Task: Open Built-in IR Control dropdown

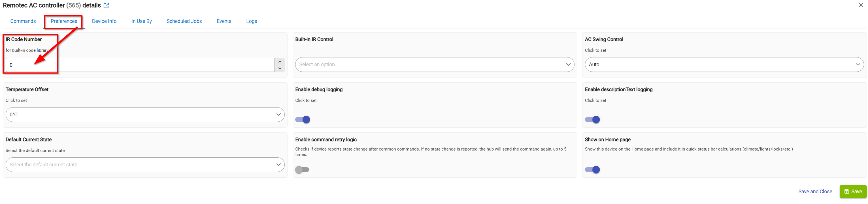Action: coord(435,65)
